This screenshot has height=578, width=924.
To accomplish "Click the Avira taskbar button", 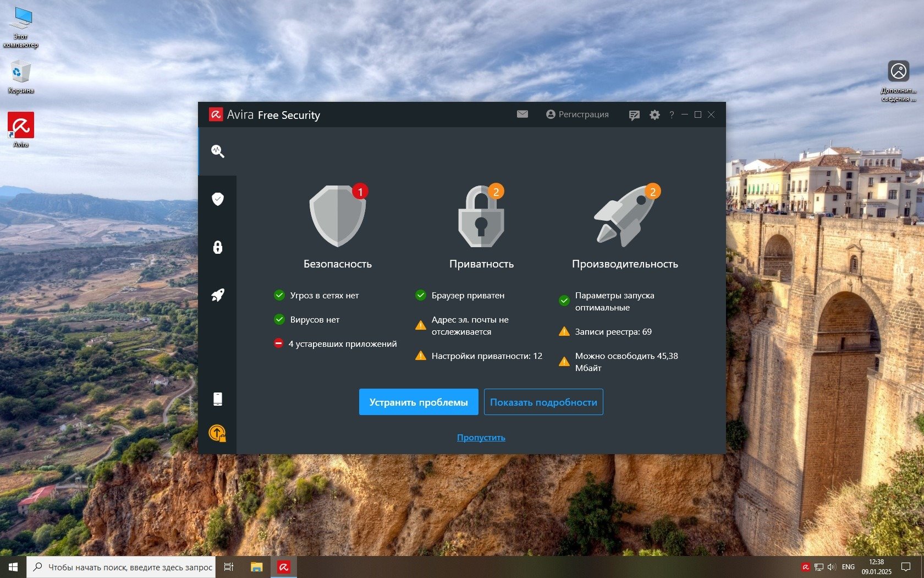I will tap(284, 567).
